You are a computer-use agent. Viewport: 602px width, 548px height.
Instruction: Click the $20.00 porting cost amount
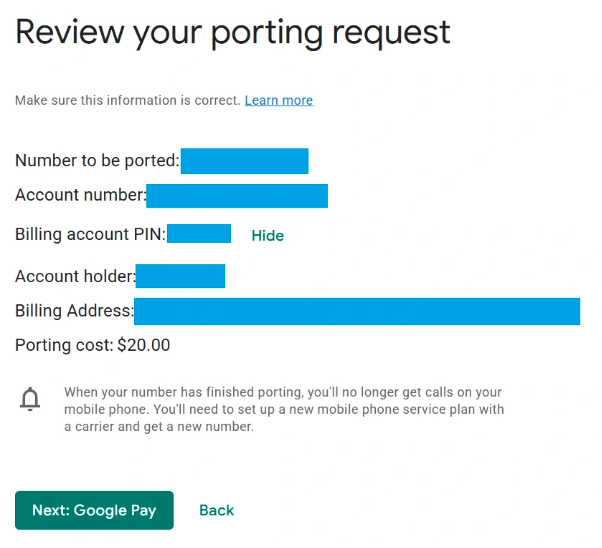[144, 346]
